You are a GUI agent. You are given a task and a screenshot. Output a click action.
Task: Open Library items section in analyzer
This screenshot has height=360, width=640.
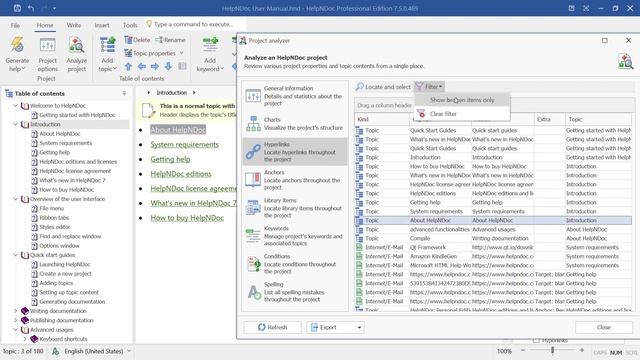click(295, 208)
